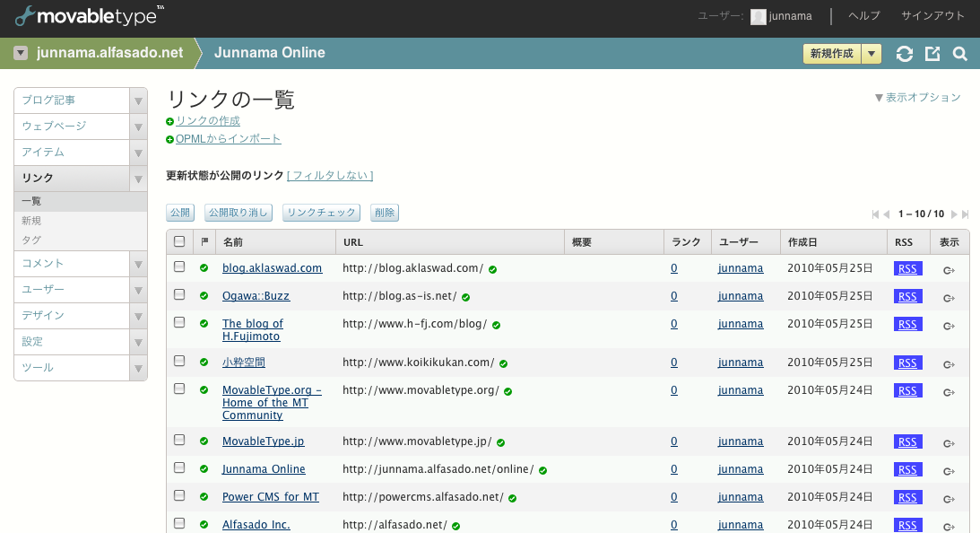The height and width of the screenshot is (533, 980).
Task: Check the blog.aklaswad.com row checkbox
Action: tap(179, 266)
